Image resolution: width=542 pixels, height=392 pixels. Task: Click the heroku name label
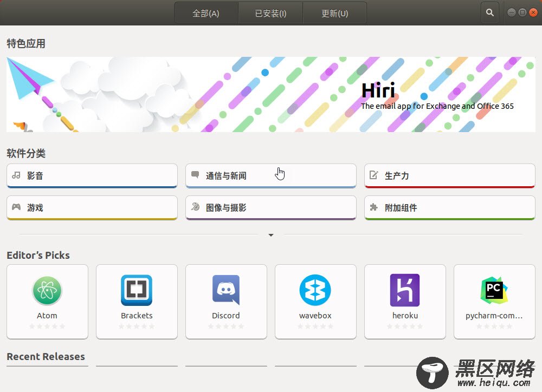[405, 315]
